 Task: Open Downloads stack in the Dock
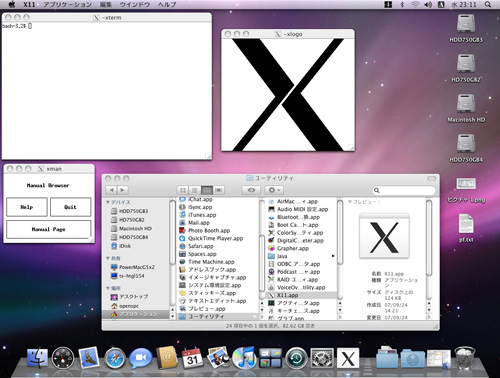413,359
